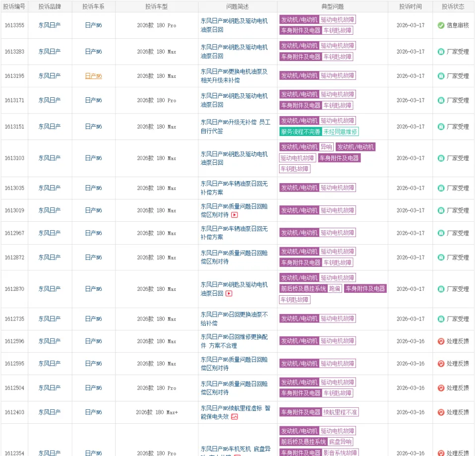
Task: Open the video icon in complaint 1612870 description
Action: (x=229, y=293)
